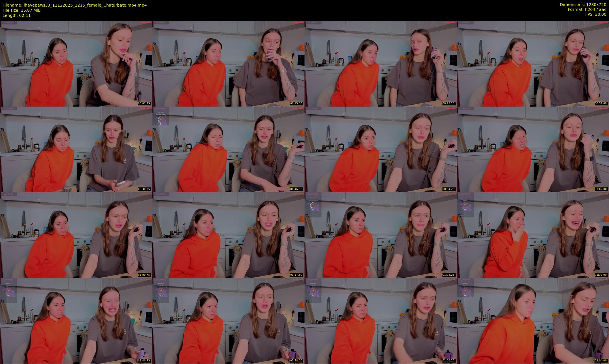The image size is (609, 364).
Task: Open the 00:23.25 thumbnail frame
Action: coord(380,63)
